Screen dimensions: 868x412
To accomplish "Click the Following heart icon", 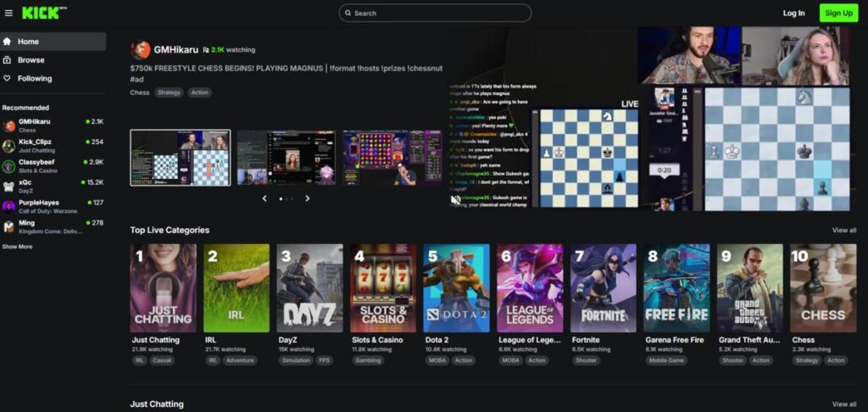I will (x=7, y=78).
